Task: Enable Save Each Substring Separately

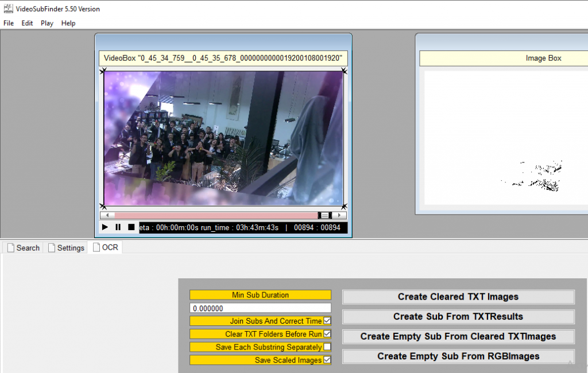Action: pyautogui.click(x=327, y=347)
